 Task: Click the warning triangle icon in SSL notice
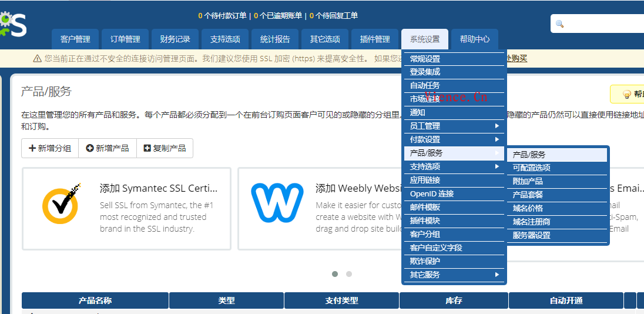click(38, 58)
